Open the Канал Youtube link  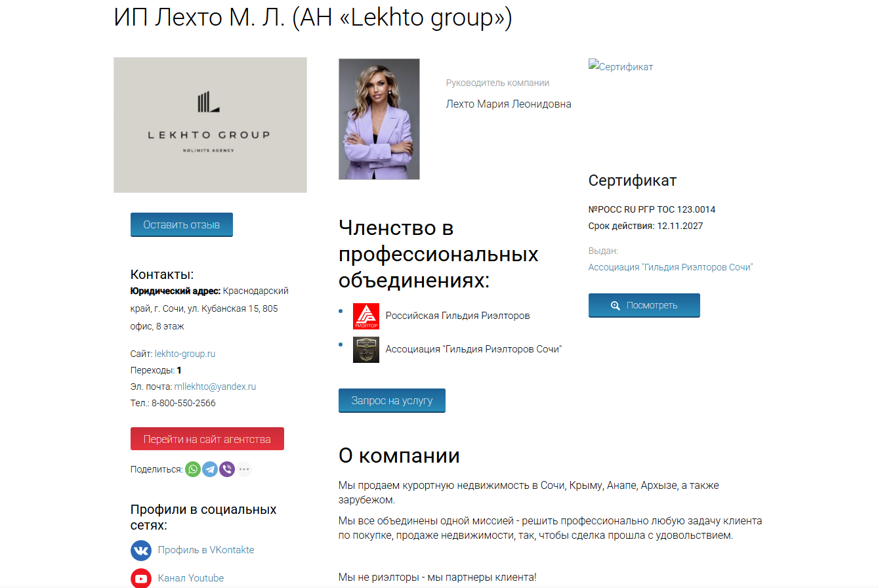191,578
